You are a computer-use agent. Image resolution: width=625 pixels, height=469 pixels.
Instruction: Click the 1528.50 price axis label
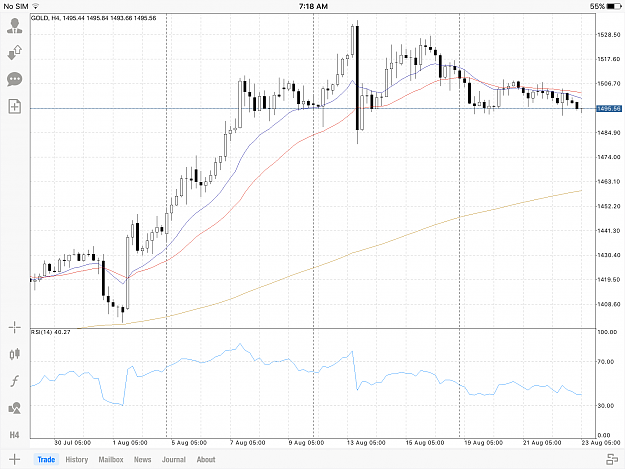[608, 35]
